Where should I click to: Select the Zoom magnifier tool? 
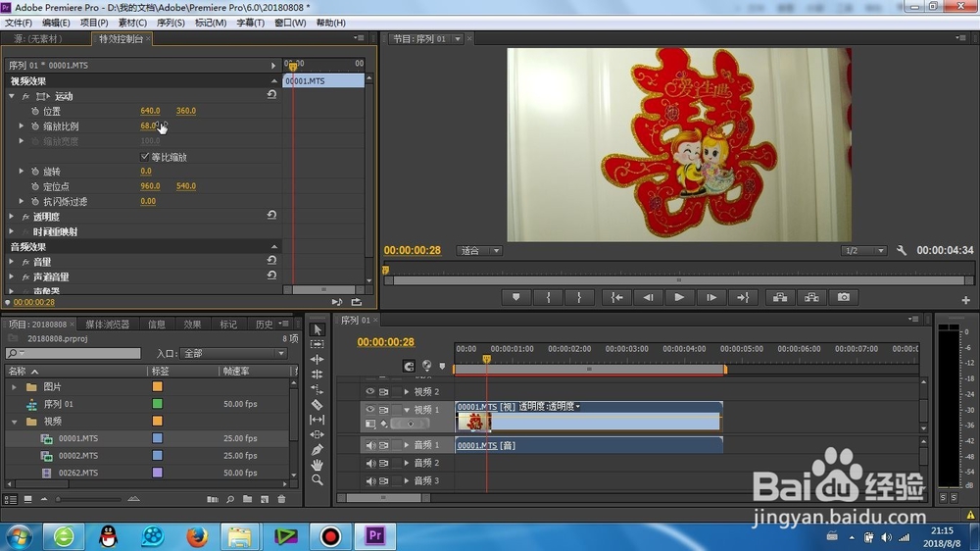(x=317, y=479)
